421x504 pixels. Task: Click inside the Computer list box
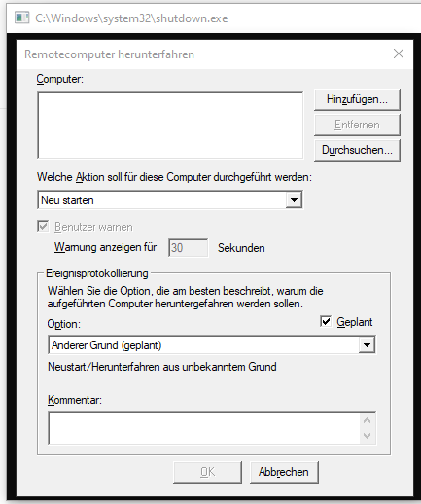[170, 126]
